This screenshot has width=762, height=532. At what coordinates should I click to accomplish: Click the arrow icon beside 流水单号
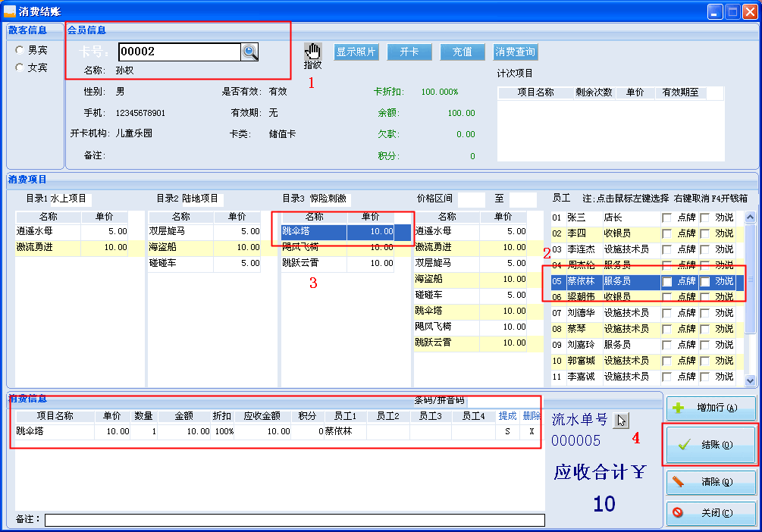(621, 421)
